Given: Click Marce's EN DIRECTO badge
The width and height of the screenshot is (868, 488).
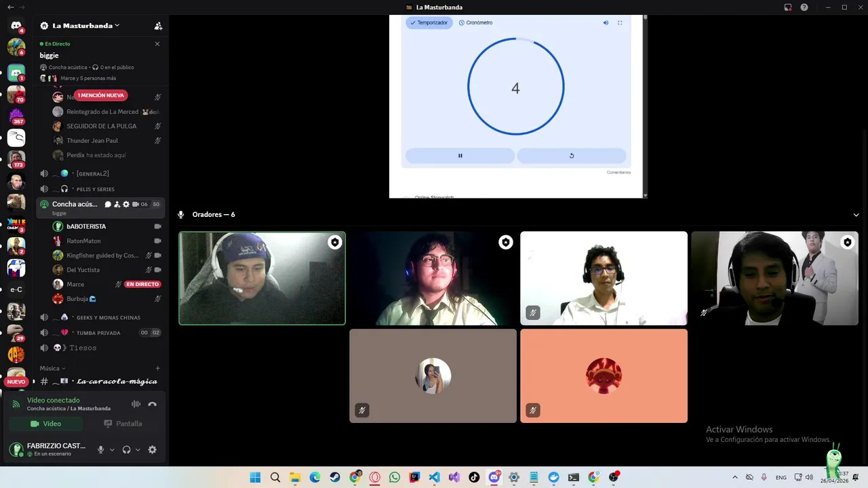Looking at the screenshot, I should point(142,284).
